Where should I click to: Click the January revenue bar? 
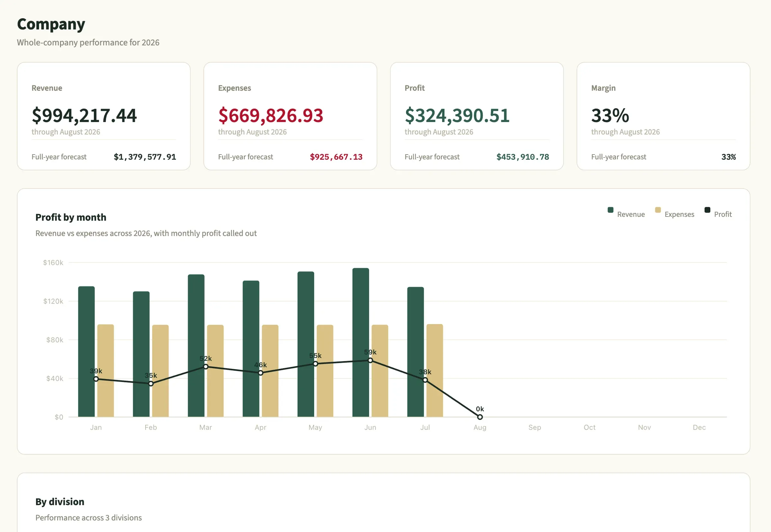click(x=86, y=351)
